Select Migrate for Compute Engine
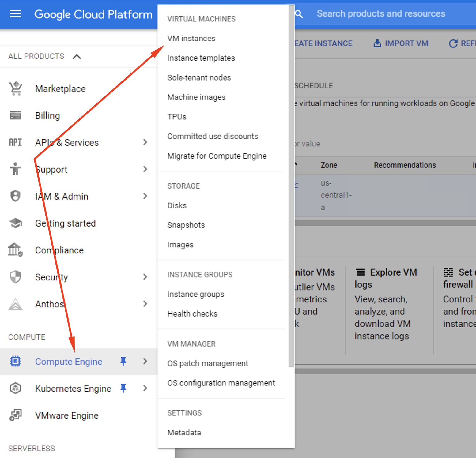Image resolution: width=476 pixels, height=458 pixels. pyautogui.click(x=217, y=156)
